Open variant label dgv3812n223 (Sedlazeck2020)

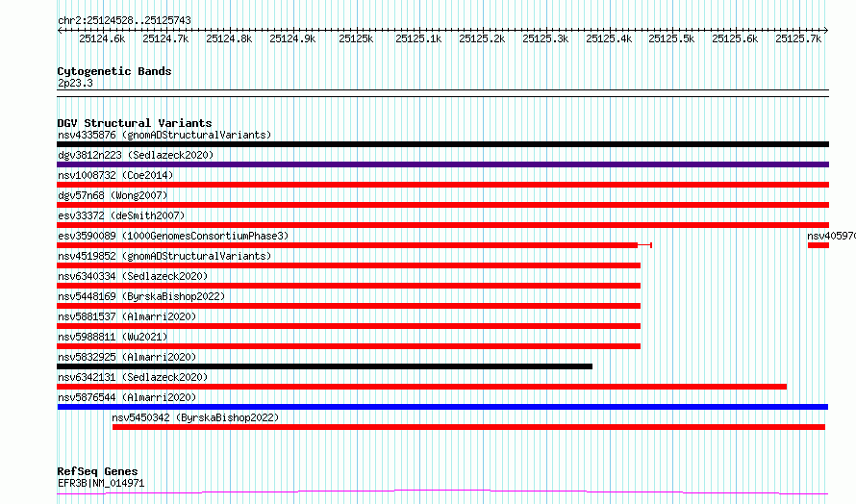pyautogui.click(x=136, y=155)
